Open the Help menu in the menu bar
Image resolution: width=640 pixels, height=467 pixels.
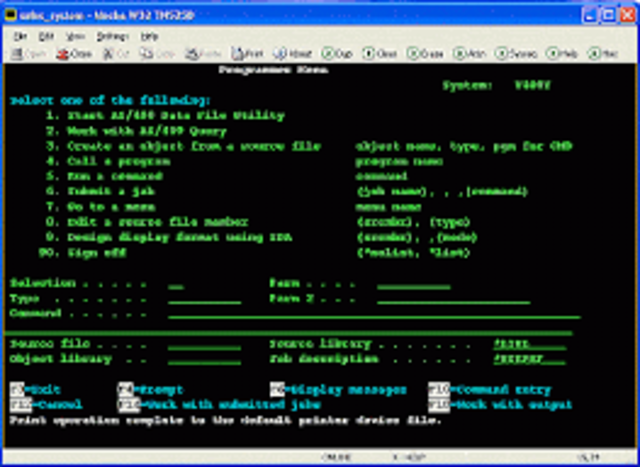point(149,37)
